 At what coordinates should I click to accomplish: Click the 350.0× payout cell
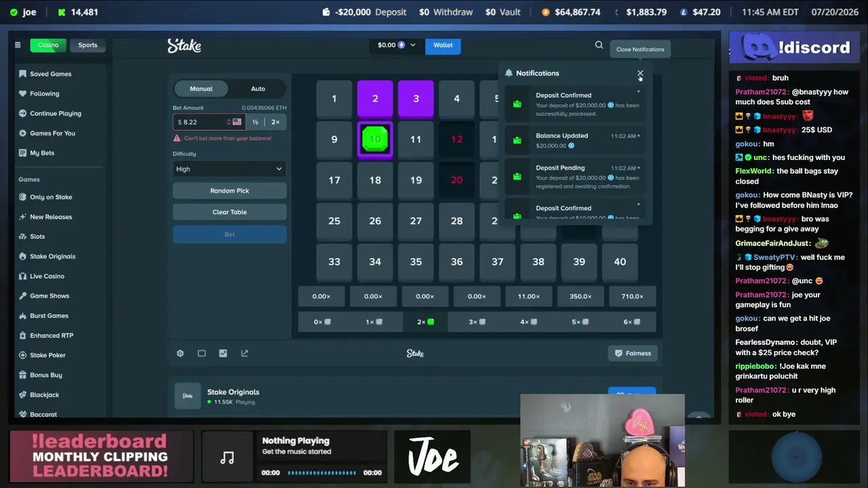580,296
